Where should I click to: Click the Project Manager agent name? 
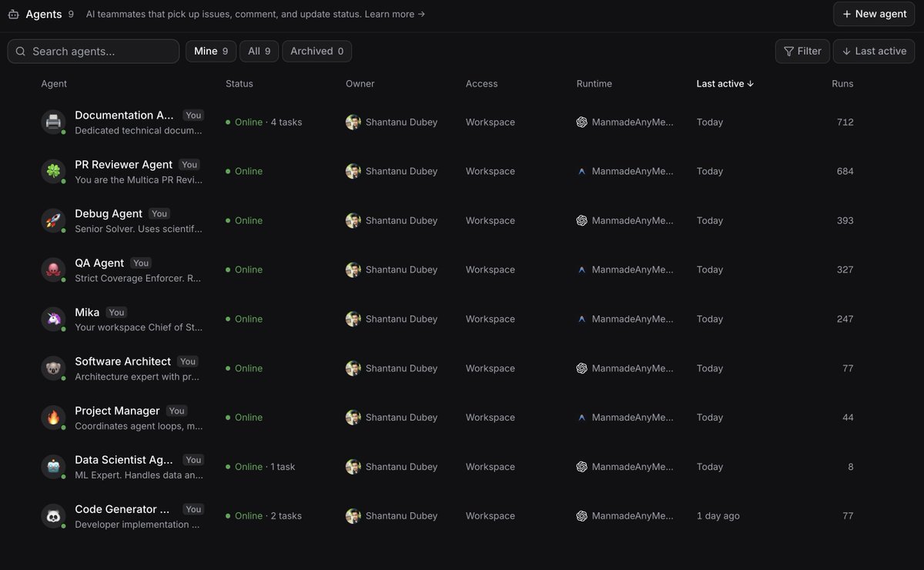(117, 411)
